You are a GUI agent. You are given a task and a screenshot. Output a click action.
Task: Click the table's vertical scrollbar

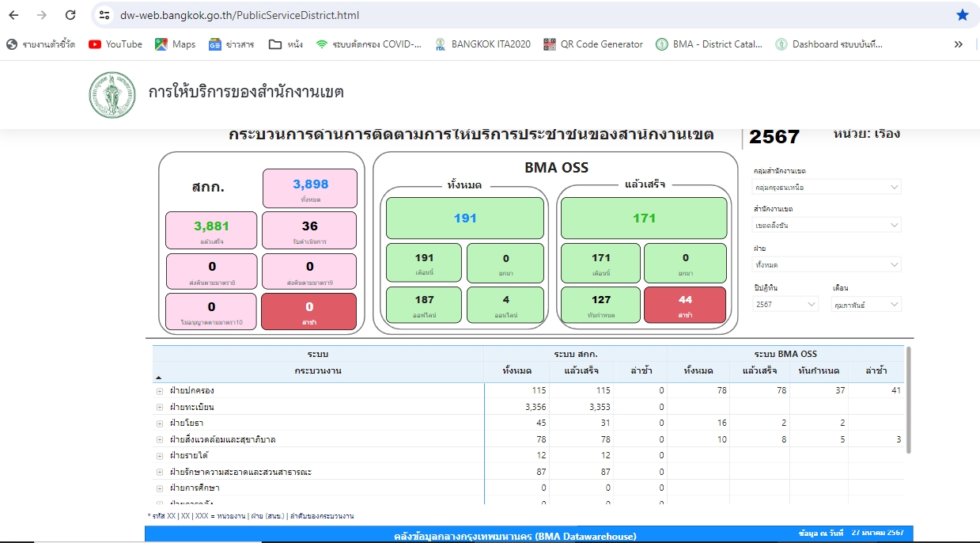[x=908, y=400]
